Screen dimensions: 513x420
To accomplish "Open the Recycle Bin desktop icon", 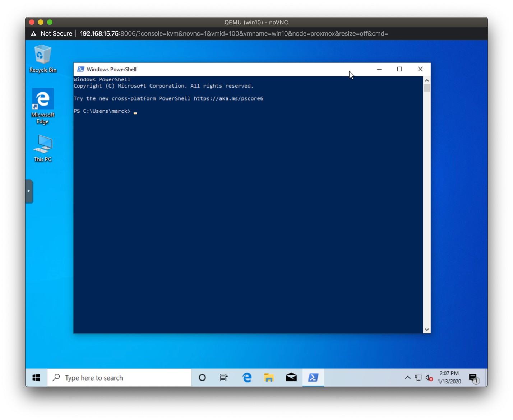I will (43, 59).
